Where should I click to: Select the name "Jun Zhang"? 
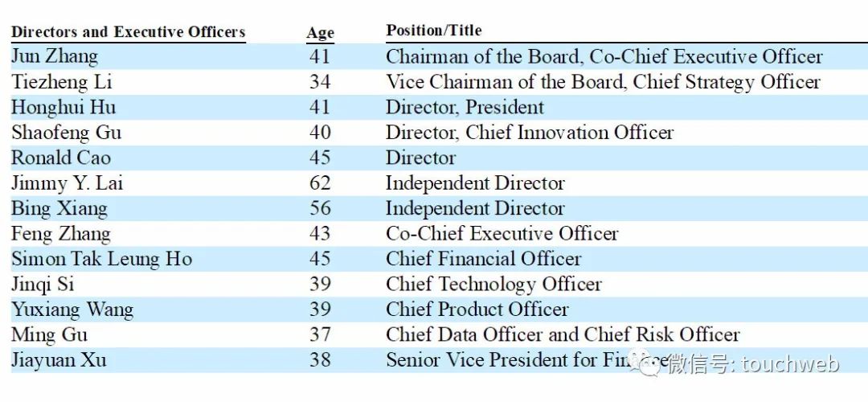(x=55, y=56)
